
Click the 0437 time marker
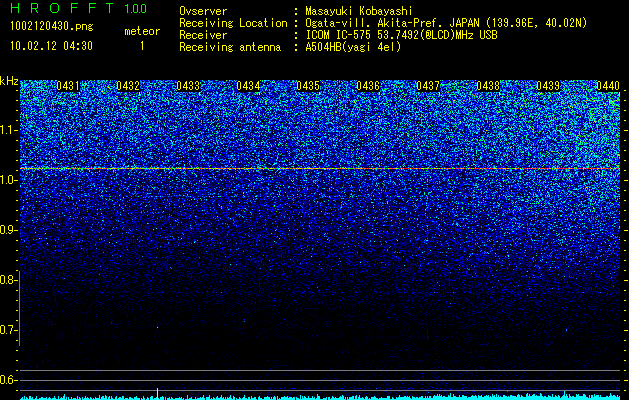point(428,85)
